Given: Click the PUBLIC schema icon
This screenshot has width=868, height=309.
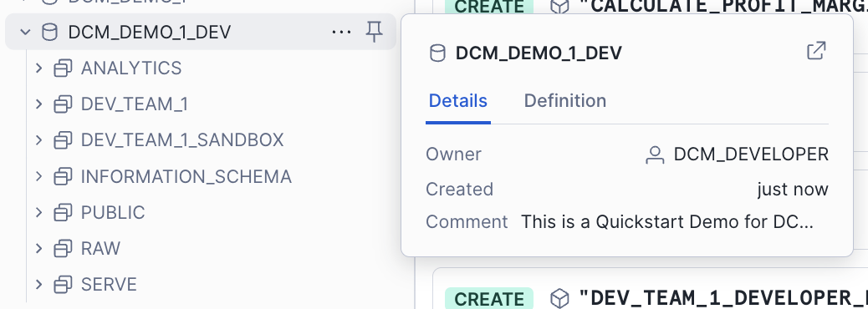Looking at the screenshot, I should coord(63,212).
